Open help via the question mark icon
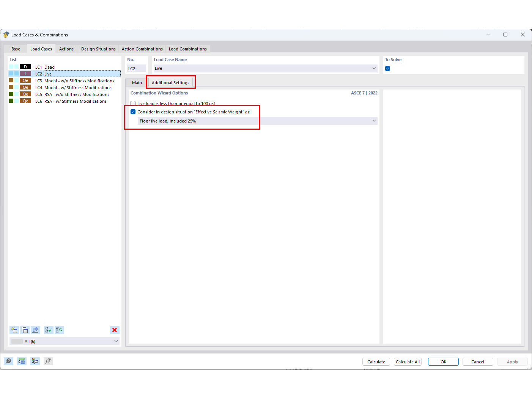Viewport: 532px width, 399px height. 8,361
